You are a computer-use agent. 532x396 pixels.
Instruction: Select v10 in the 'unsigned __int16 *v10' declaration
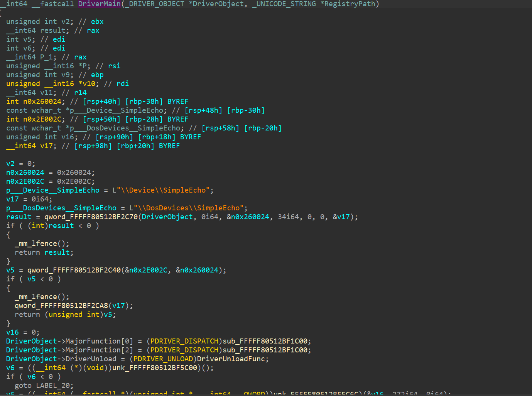(89, 84)
